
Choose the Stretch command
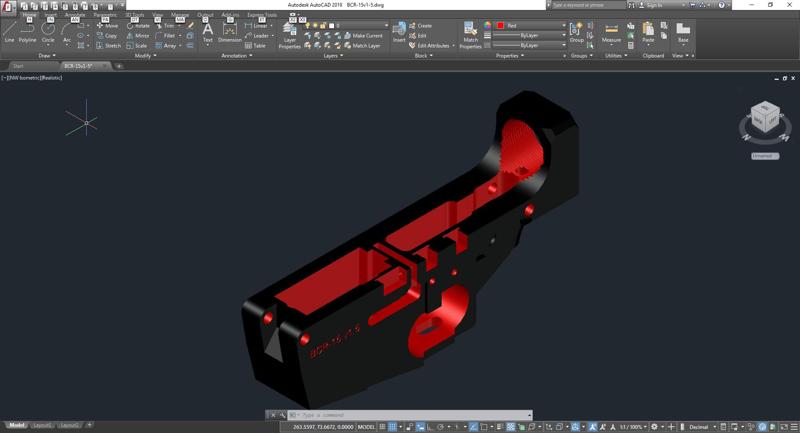[x=108, y=45]
